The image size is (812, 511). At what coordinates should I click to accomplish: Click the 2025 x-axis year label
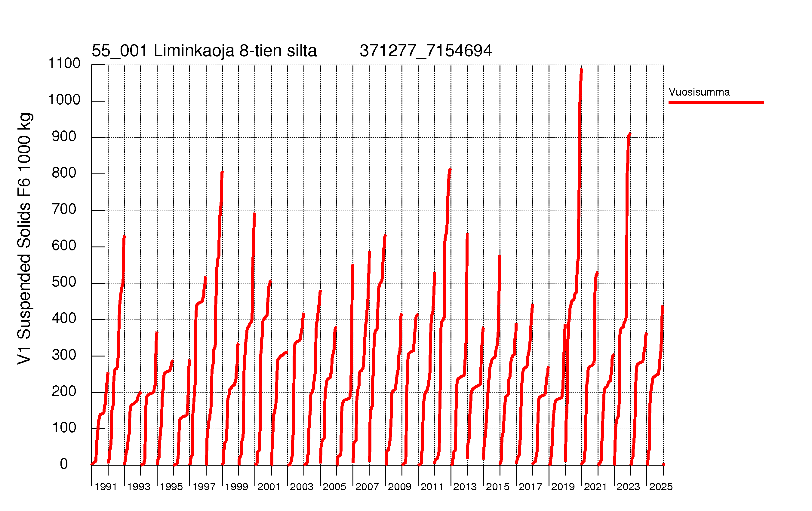(661, 487)
